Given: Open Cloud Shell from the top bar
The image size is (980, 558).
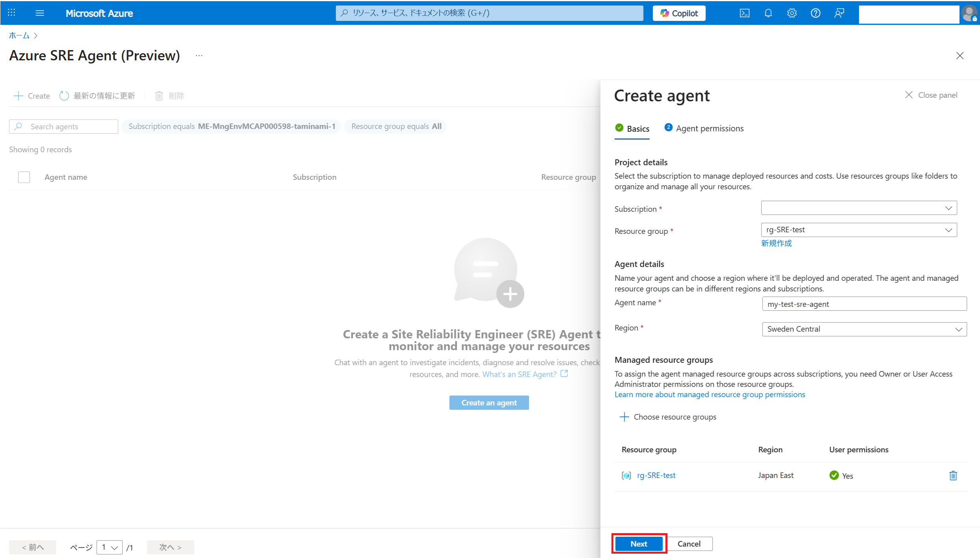Looking at the screenshot, I should (744, 13).
